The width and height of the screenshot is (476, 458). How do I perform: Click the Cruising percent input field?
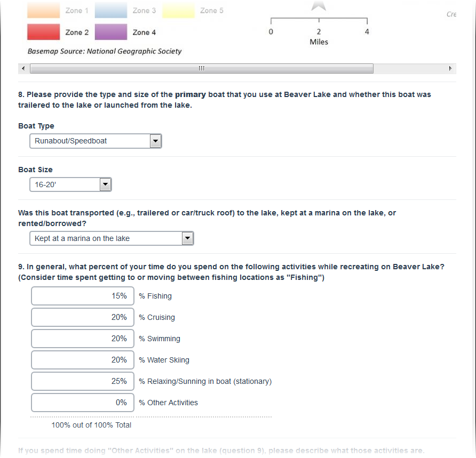point(83,317)
